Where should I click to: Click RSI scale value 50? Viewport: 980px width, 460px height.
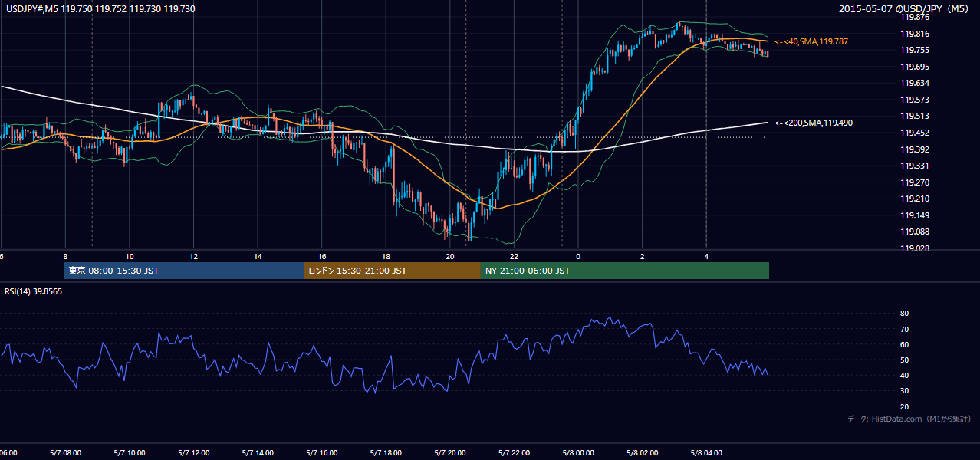pos(904,360)
